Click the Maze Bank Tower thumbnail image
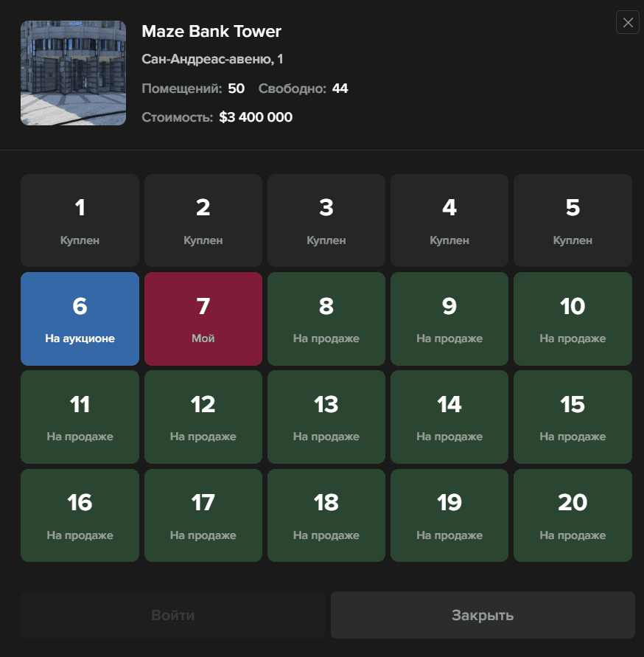Viewport: 644px width, 657px height. pyautogui.click(x=73, y=73)
